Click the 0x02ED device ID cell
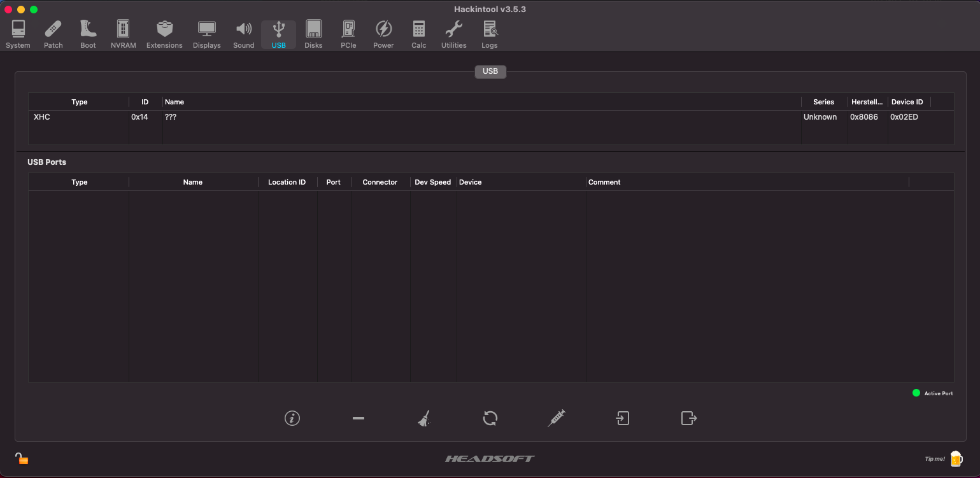The image size is (980, 478). tap(904, 117)
